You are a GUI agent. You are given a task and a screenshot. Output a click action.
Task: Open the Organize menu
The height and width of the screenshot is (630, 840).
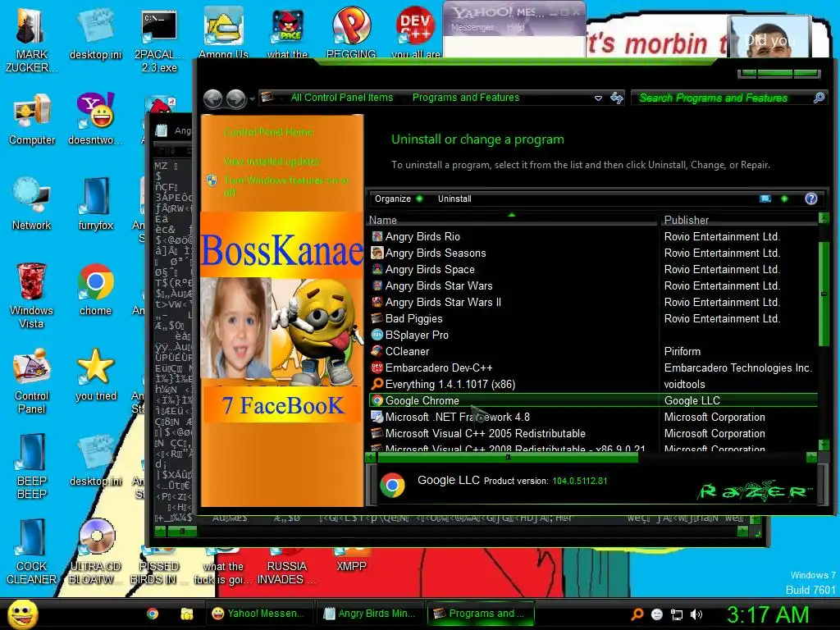pyautogui.click(x=398, y=199)
